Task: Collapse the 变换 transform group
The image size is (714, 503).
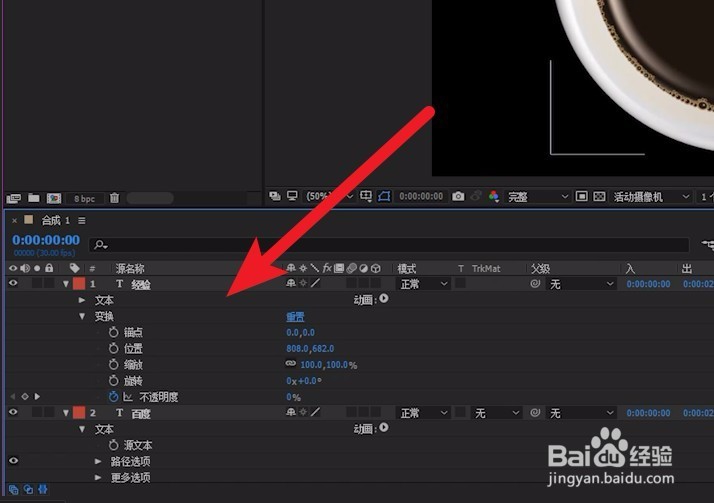Action: 82,316
